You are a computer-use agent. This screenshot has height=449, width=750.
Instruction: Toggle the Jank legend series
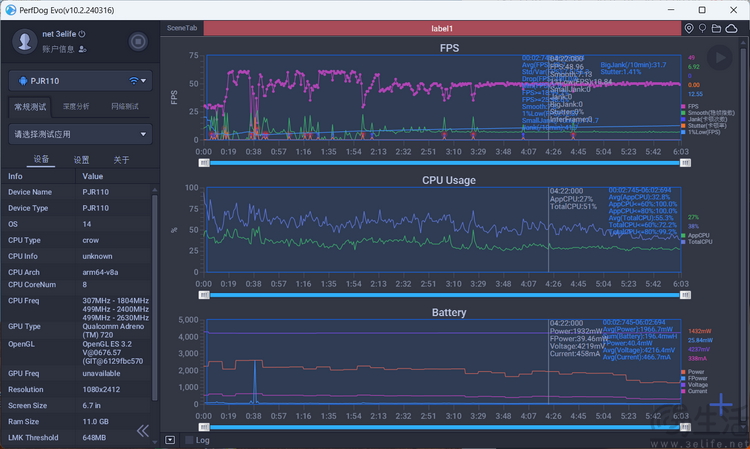[704, 120]
